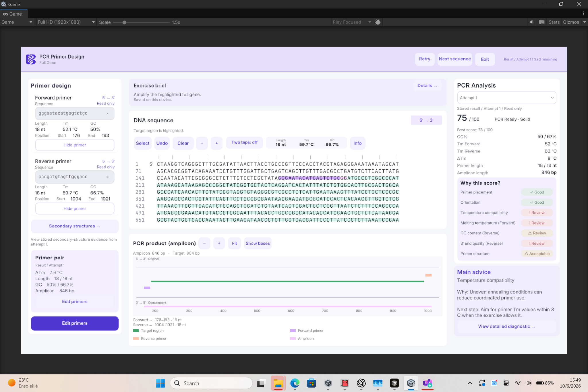Go to Next sequence
Screen dimensions: 588x392
[x=455, y=59]
